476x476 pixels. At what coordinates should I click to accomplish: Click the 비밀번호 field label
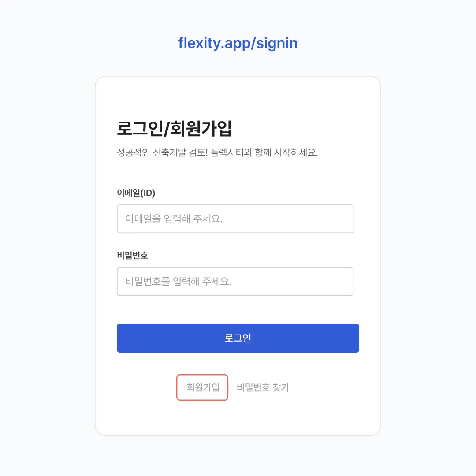pos(132,255)
